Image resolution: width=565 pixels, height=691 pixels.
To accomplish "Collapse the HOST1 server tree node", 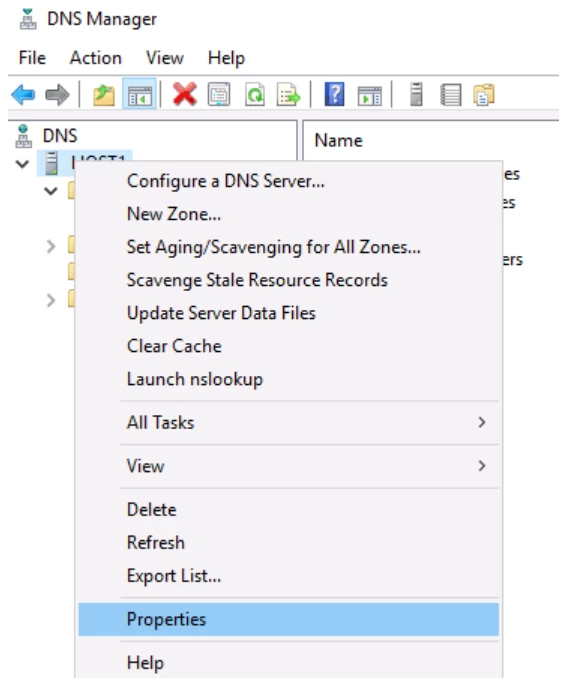I will [x=22, y=164].
